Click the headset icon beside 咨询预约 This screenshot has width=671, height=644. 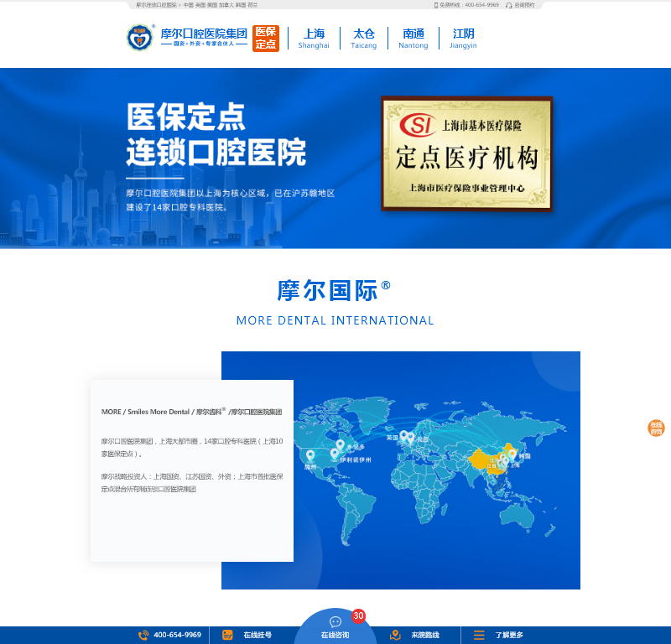(x=509, y=5)
